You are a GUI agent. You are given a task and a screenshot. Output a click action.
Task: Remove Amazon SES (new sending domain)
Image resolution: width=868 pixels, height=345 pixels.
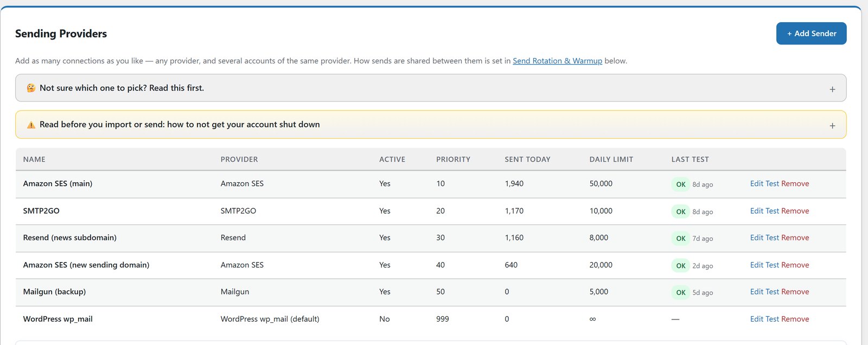[x=795, y=265]
